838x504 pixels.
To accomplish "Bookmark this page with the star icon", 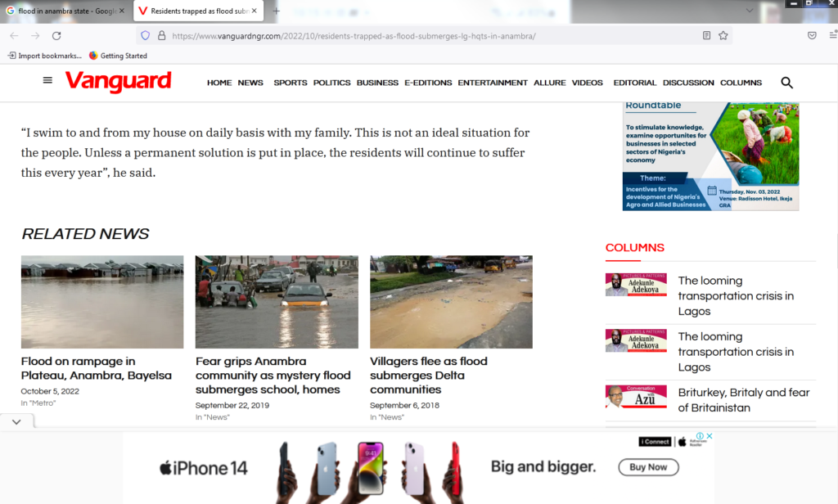I will [x=723, y=36].
